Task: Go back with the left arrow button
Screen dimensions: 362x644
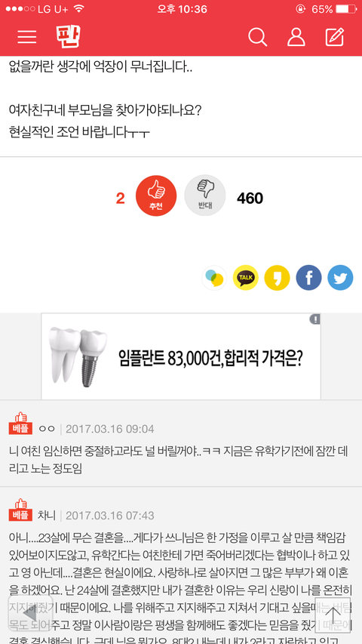Action: coord(30,614)
